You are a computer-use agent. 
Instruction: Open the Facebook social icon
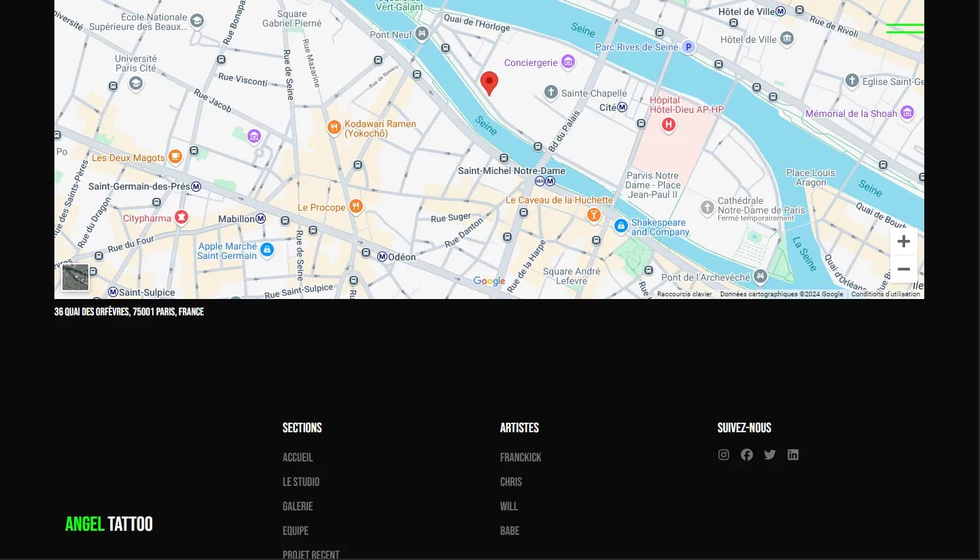[747, 455]
